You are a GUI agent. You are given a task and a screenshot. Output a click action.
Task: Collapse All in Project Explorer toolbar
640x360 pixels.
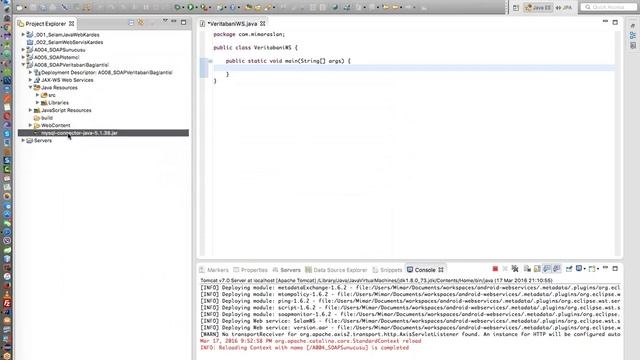click(x=131, y=22)
